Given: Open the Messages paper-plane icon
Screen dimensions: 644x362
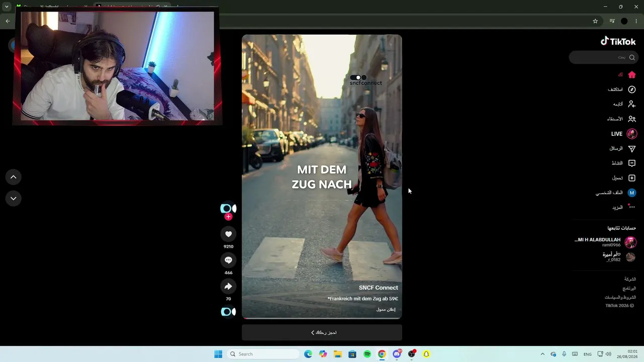Looking at the screenshot, I should click(632, 149).
